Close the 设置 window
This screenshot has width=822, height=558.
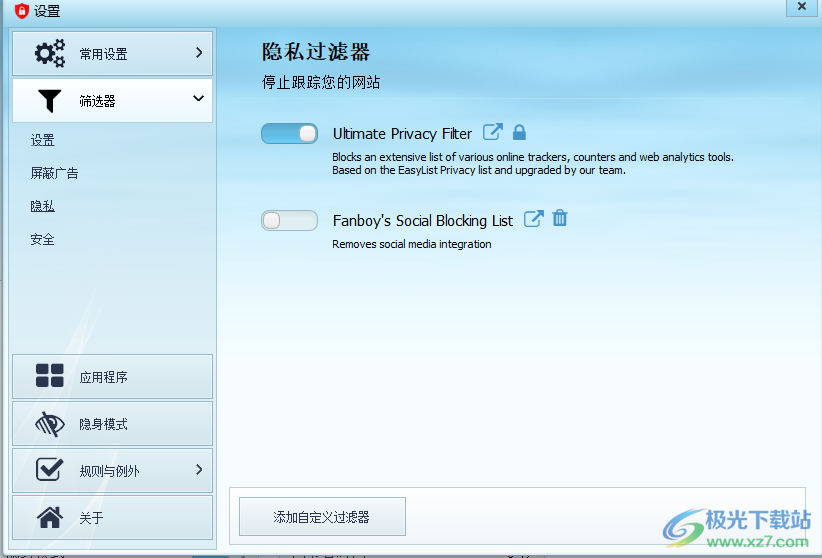pyautogui.click(x=802, y=7)
